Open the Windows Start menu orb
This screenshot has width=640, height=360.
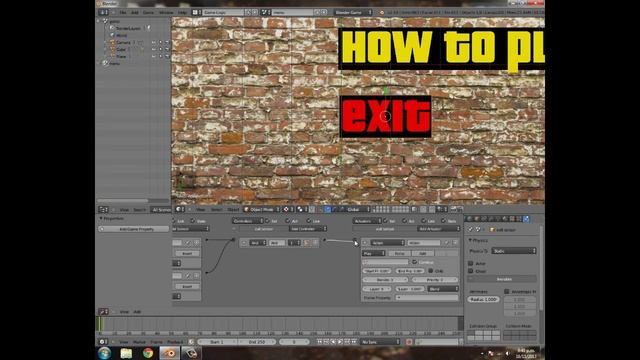point(104,353)
